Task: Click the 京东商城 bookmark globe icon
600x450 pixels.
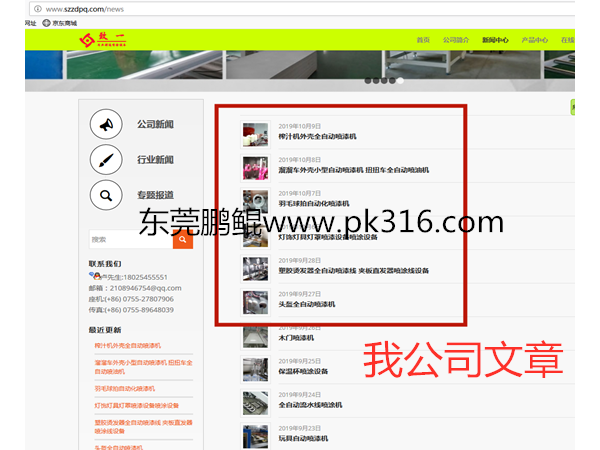Action: pyautogui.click(x=46, y=23)
